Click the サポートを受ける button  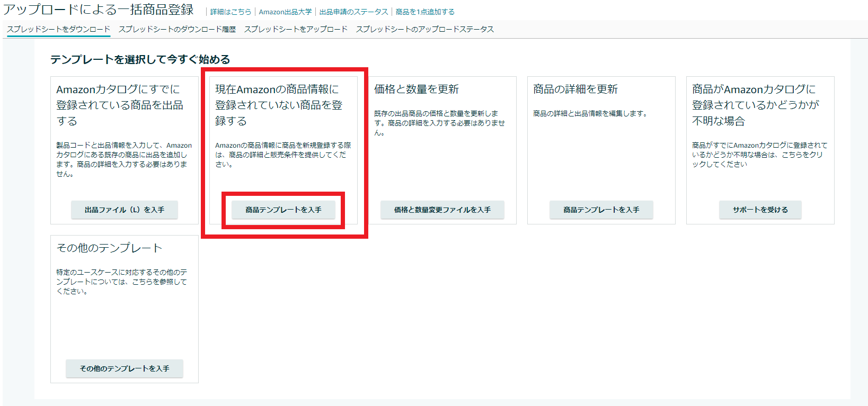760,210
